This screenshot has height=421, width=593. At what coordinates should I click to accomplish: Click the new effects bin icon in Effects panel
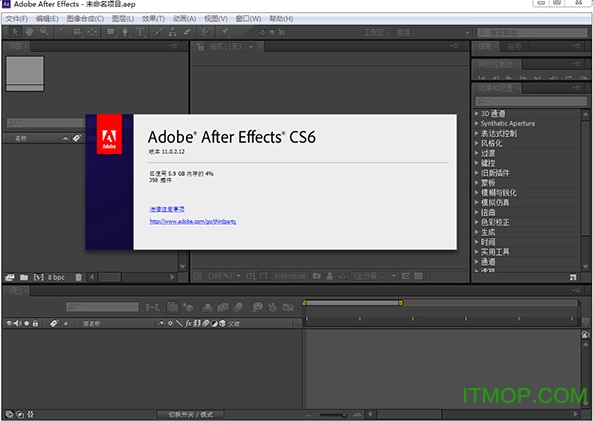pos(573,277)
